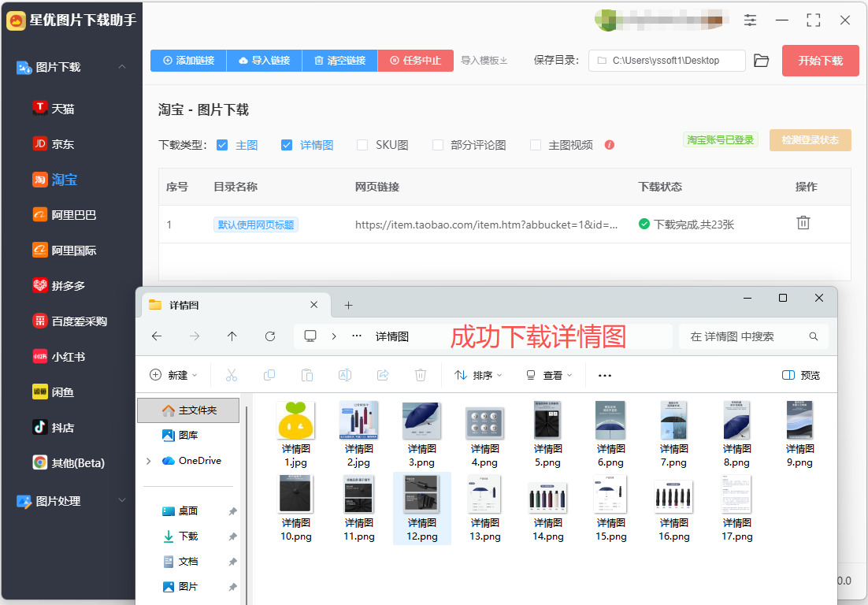The height and width of the screenshot is (605, 868).
Task: Open the 阿里巴巴 sidebar entry
Action: [x=65, y=215]
